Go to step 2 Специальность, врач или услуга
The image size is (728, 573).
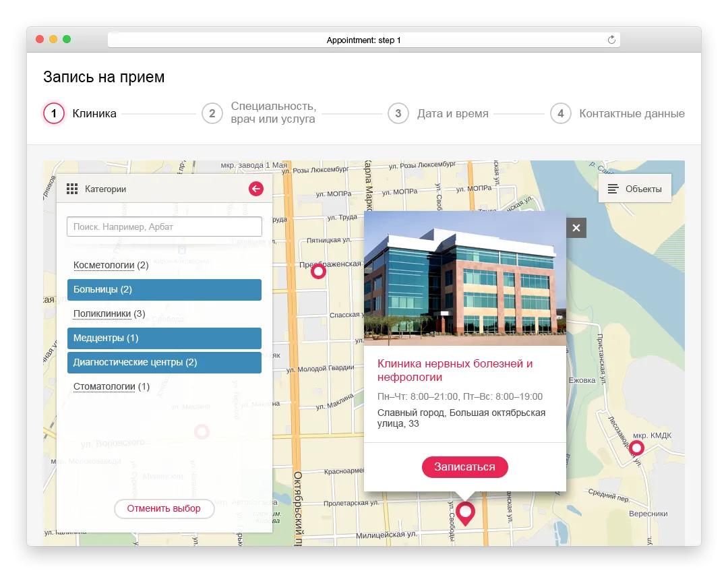[259, 113]
